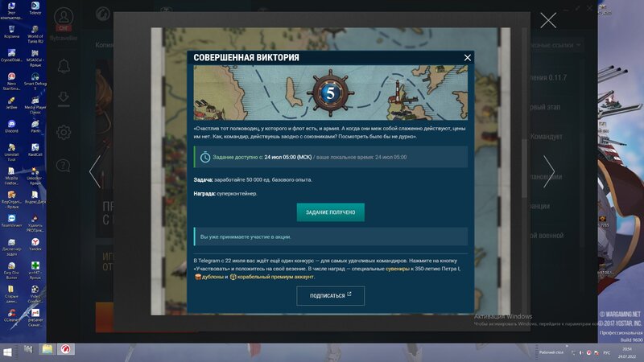Go to previous slide with left arrow
The width and height of the screenshot is (644, 362).
(95, 171)
